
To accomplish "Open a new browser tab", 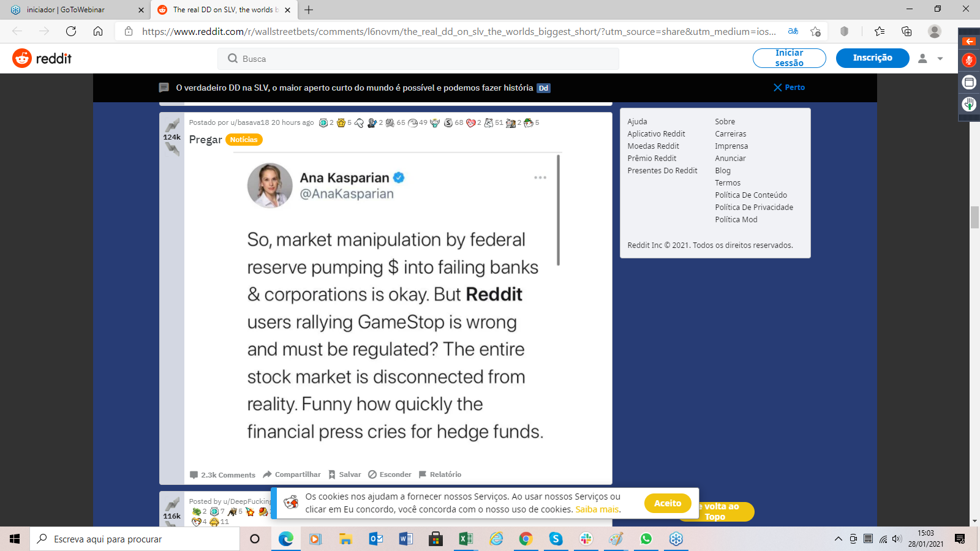I will pos(309,10).
